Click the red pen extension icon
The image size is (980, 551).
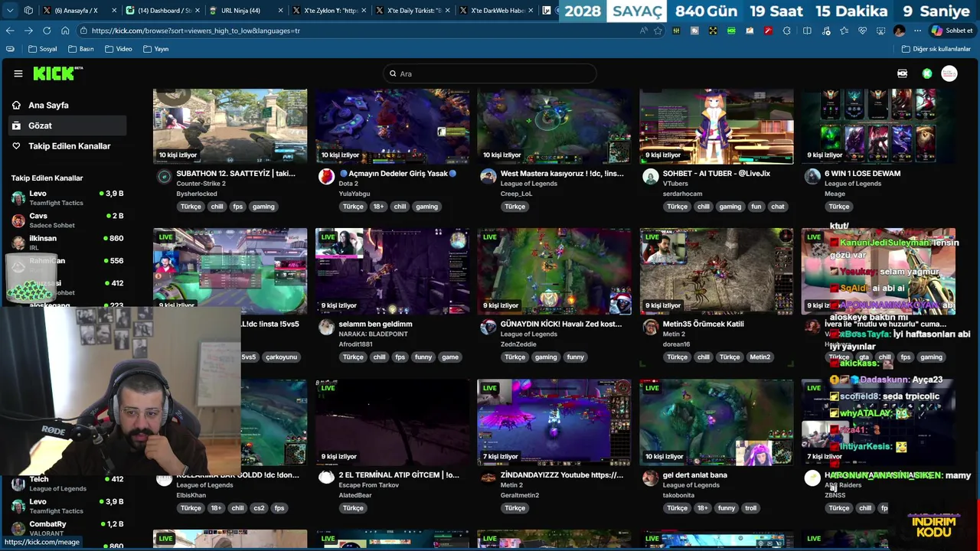click(x=768, y=31)
